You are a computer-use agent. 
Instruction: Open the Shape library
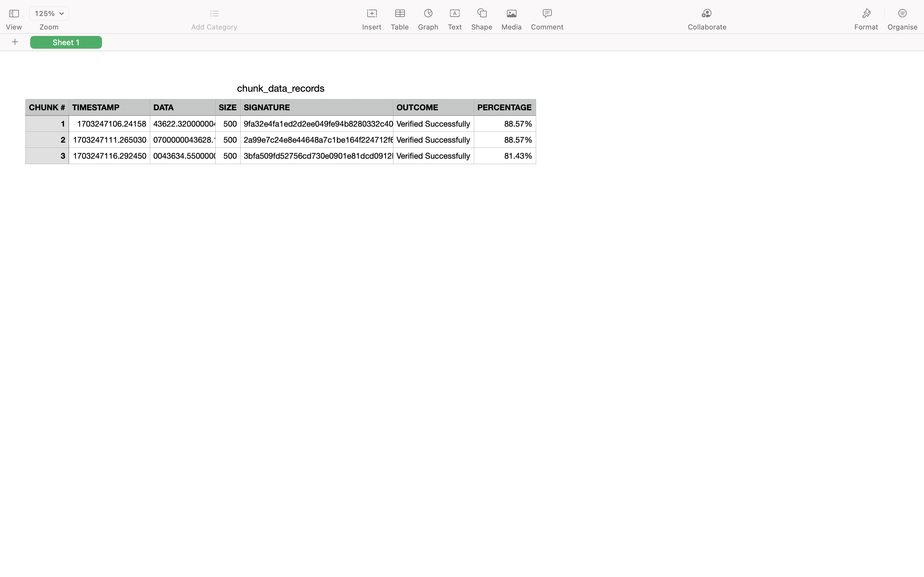click(482, 14)
